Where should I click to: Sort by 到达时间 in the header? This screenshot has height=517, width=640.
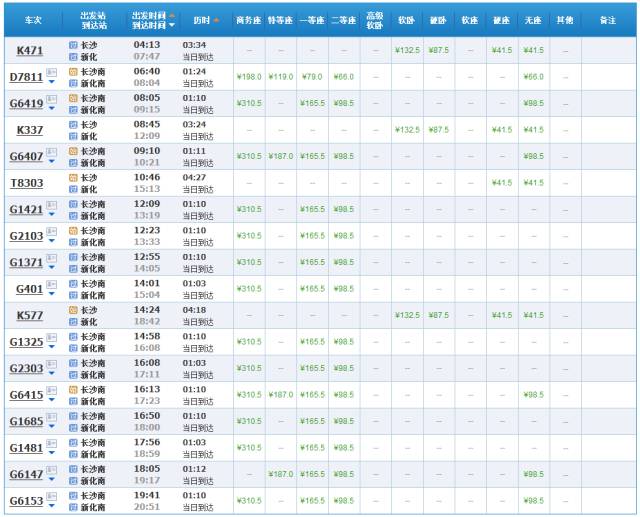[x=153, y=25]
